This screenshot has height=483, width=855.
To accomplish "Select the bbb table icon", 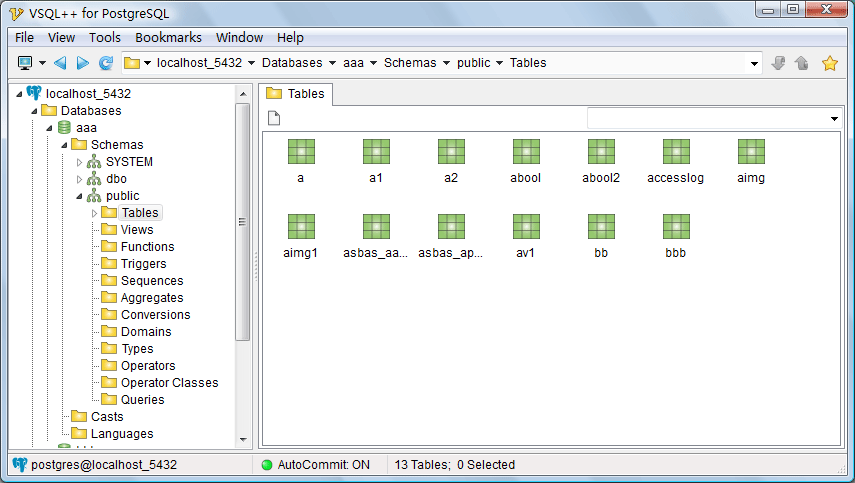I will [x=676, y=227].
